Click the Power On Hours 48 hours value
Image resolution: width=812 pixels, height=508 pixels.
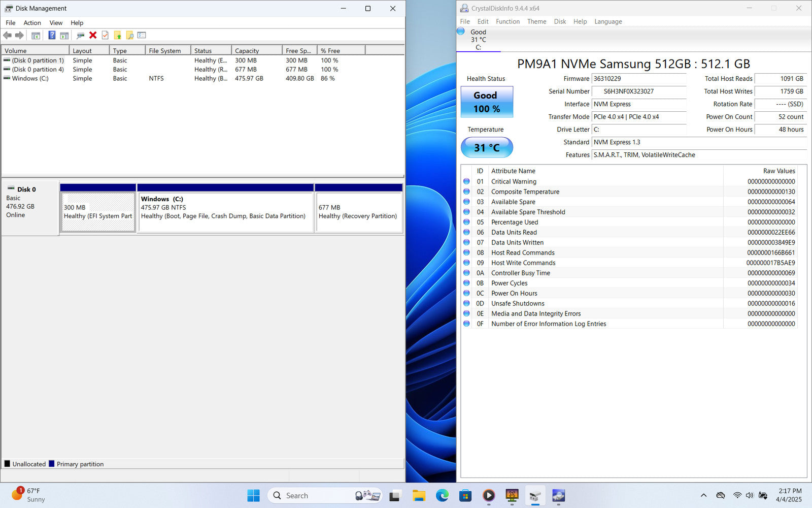(781, 130)
